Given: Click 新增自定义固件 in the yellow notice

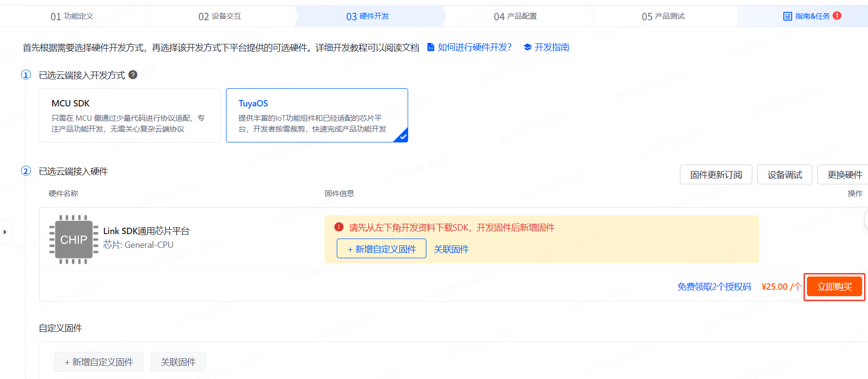Looking at the screenshot, I should (382, 248).
